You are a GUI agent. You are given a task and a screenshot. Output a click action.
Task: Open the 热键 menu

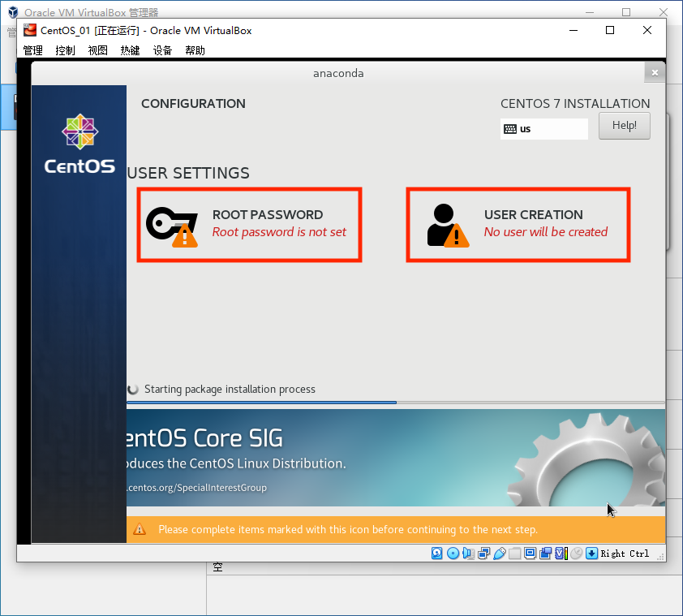click(x=130, y=50)
